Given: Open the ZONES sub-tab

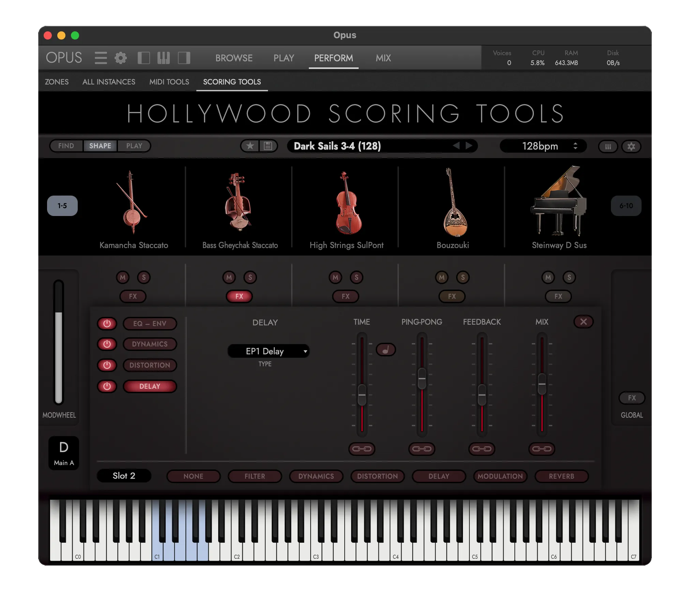Looking at the screenshot, I should click(x=57, y=82).
